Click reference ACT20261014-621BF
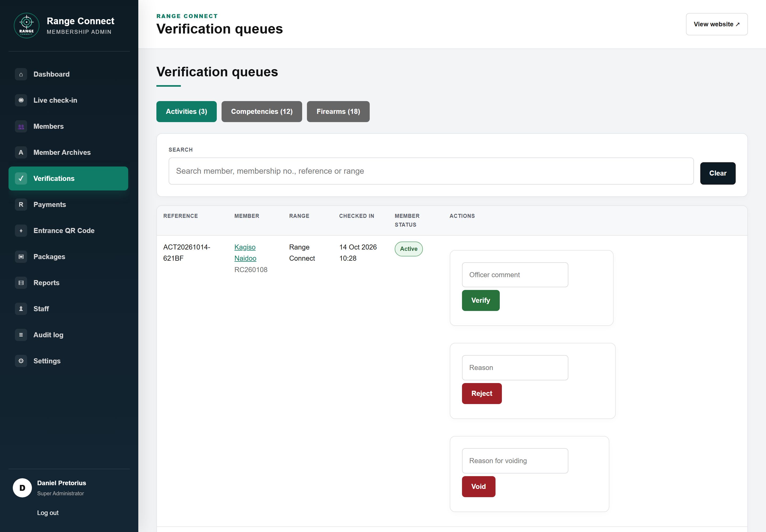 pos(187,253)
